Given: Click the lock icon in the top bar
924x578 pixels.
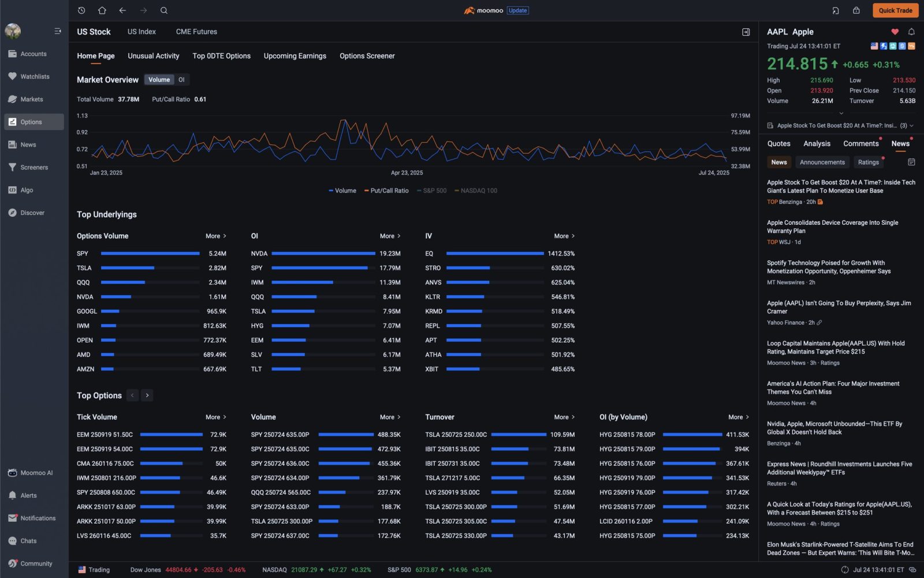Looking at the screenshot, I should (x=856, y=10).
